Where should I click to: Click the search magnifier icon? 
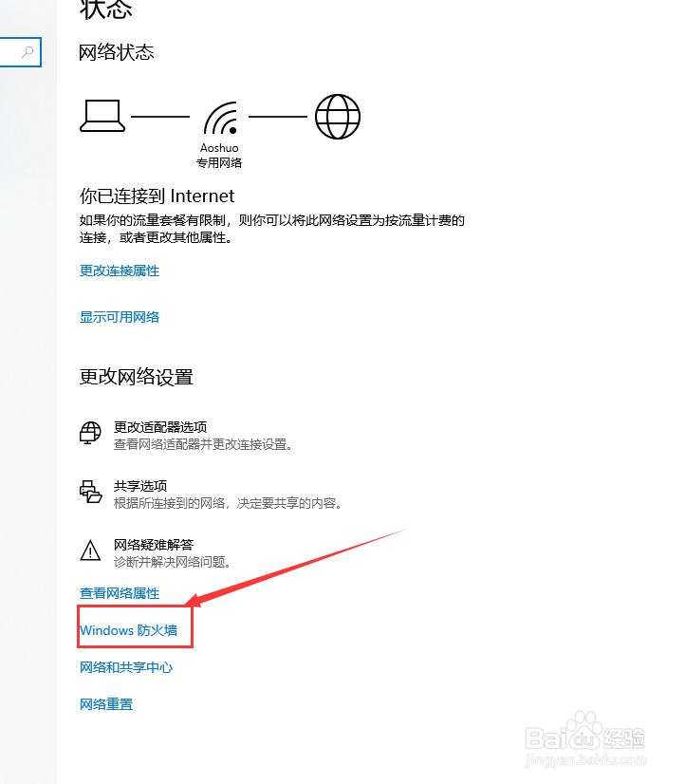28,51
